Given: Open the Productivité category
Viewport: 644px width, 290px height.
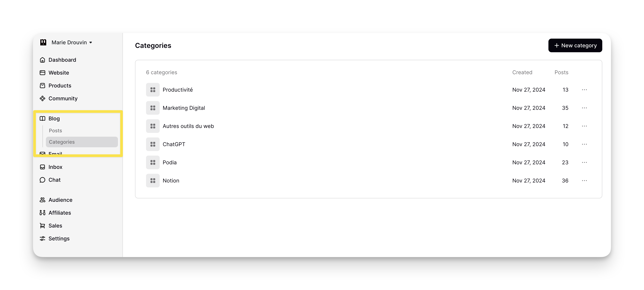Looking at the screenshot, I should [x=177, y=90].
